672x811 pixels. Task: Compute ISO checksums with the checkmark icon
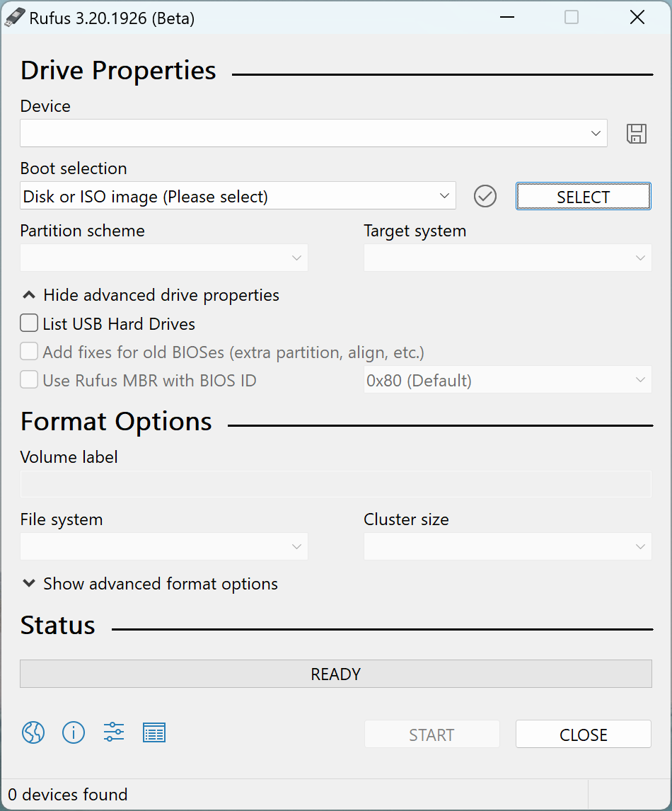pos(485,196)
